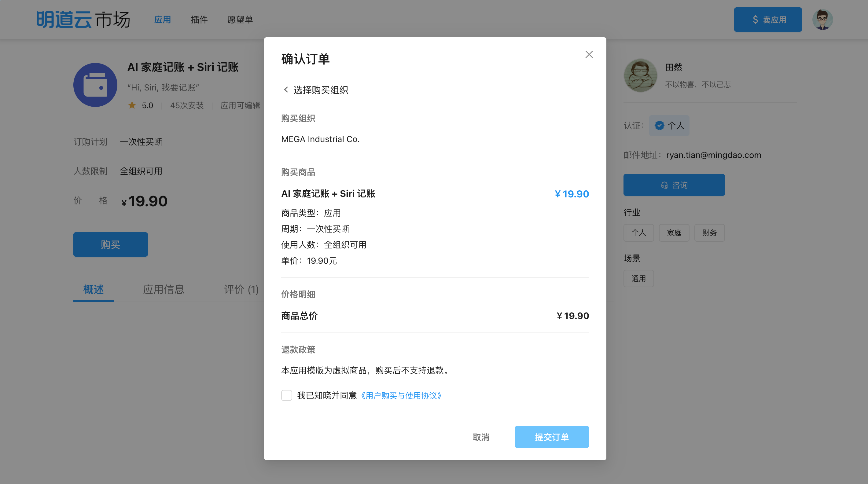Image resolution: width=868 pixels, height=484 pixels.
Task: Open user avatar in top-right corner
Action: (822, 20)
